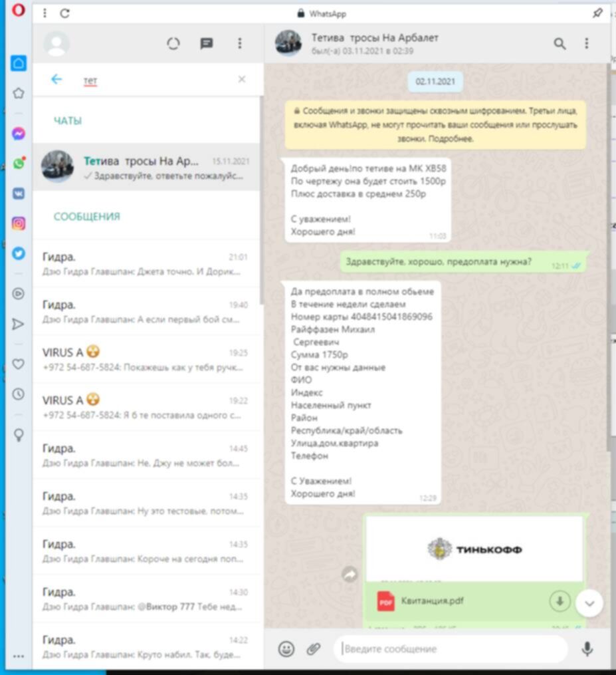The height and width of the screenshot is (675, 616).
Task: Click the paperclip attach file icon
Action: [x=313, y=649]
